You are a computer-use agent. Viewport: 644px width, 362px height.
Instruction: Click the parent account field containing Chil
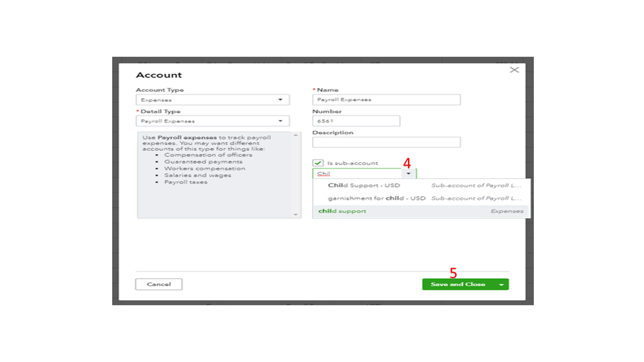(x=357, y=174)
